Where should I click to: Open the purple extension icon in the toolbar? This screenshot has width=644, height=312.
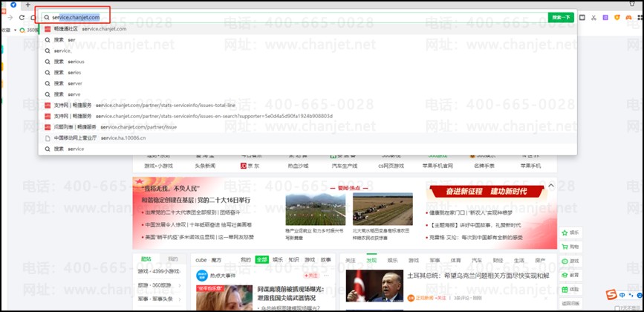(x=605, y=18)
